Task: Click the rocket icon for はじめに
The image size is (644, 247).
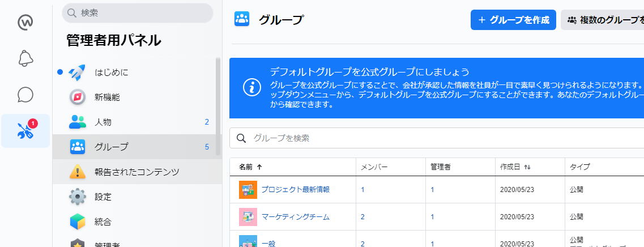Action: click(77, 73)
